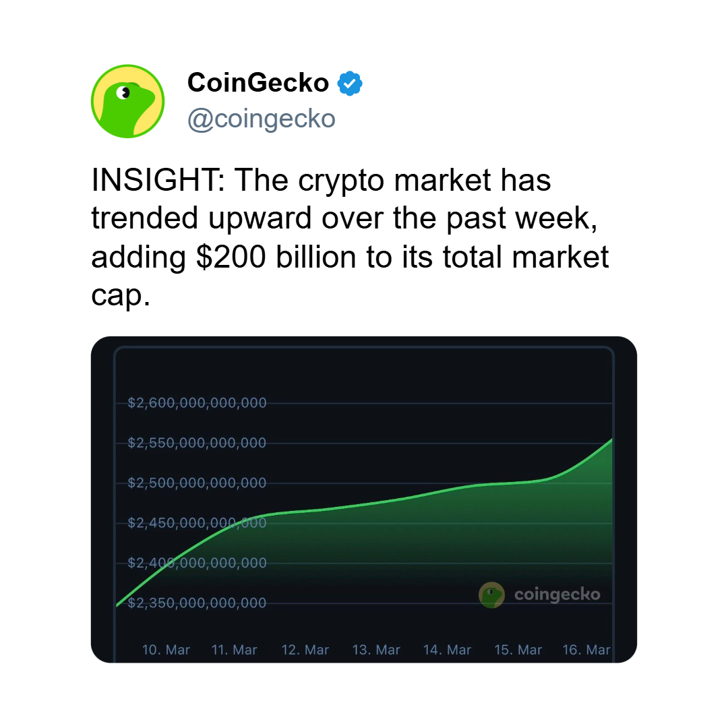Open the CoinGecko display name
Image resolution: width=728 pixels, height=728 pixels.
[258, 83]
